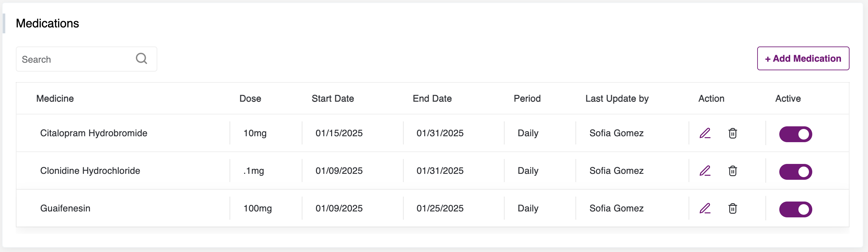This screenshot has height=252, width=868.
Task: Click the End Date column header
Action: point(432,98)
